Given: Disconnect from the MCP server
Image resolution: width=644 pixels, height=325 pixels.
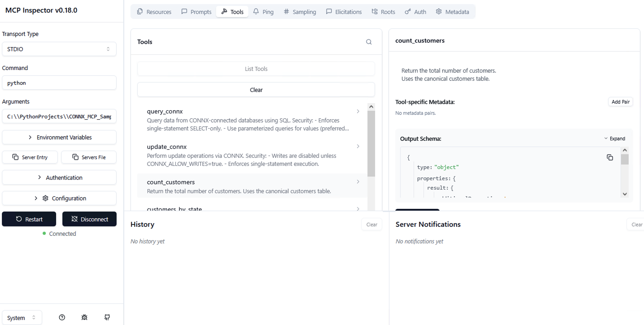Looking at the screenshot, I should point(89,219).
